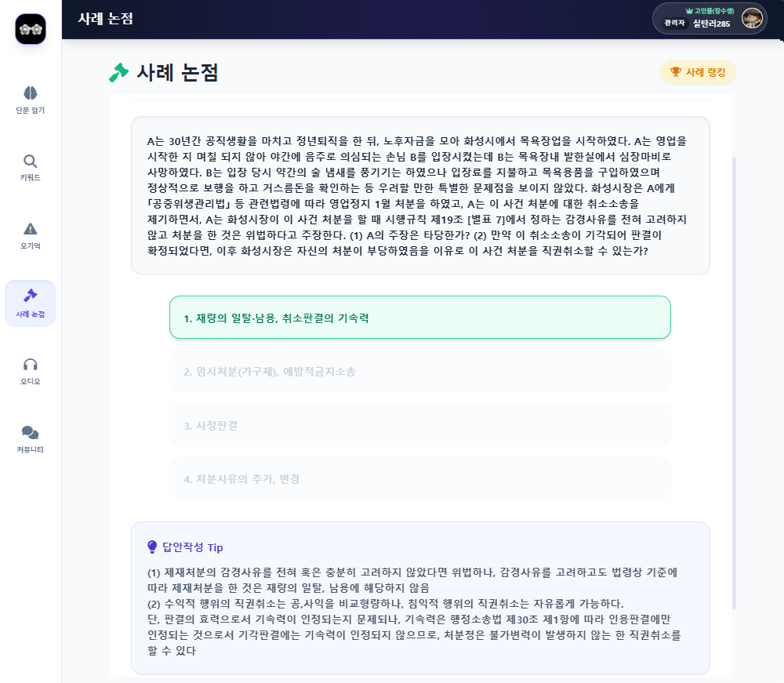Choose topic 3 사정판결
Viewport: 784px width, 683px height.
pyautogui.click(x=419, y=425)
